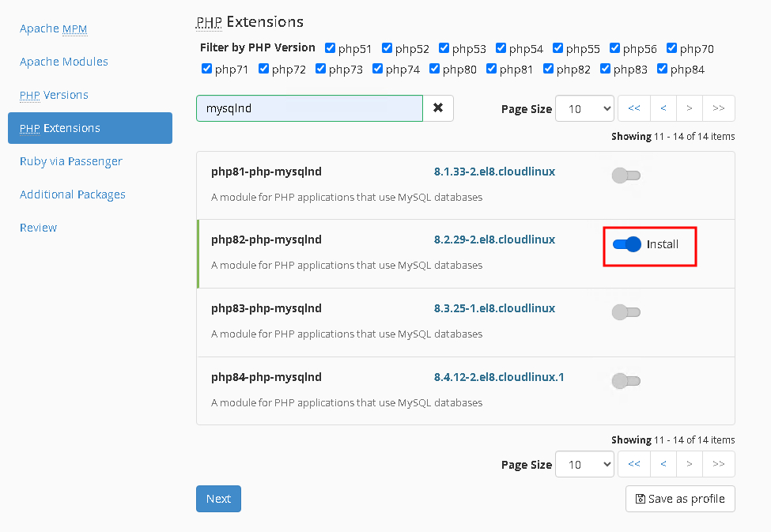
Task: Uncheck the php51 version filter checkbox
Action: click(x=330, y=48)
